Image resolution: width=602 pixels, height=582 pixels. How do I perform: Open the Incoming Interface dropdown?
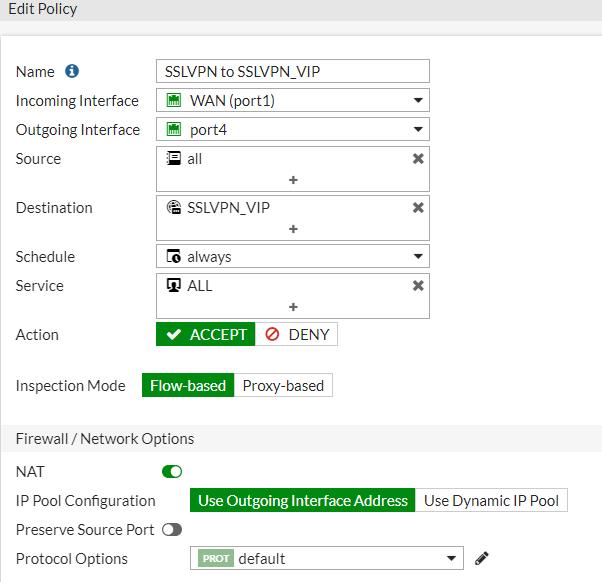coord(293,100)
